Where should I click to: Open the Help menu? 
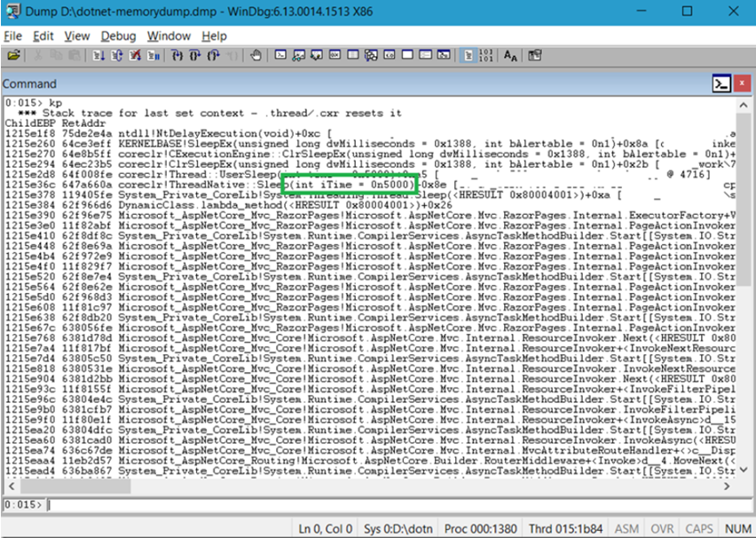coord(214,36)
